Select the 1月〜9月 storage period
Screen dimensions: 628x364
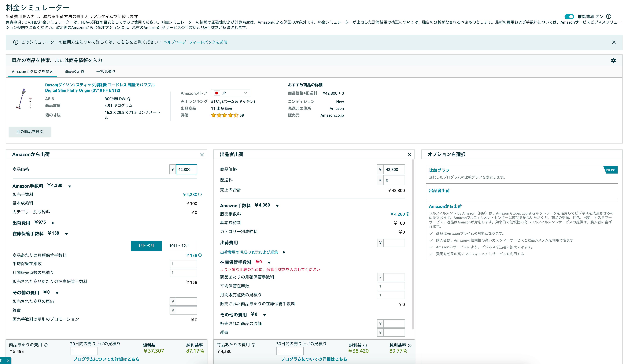point(146,246)
